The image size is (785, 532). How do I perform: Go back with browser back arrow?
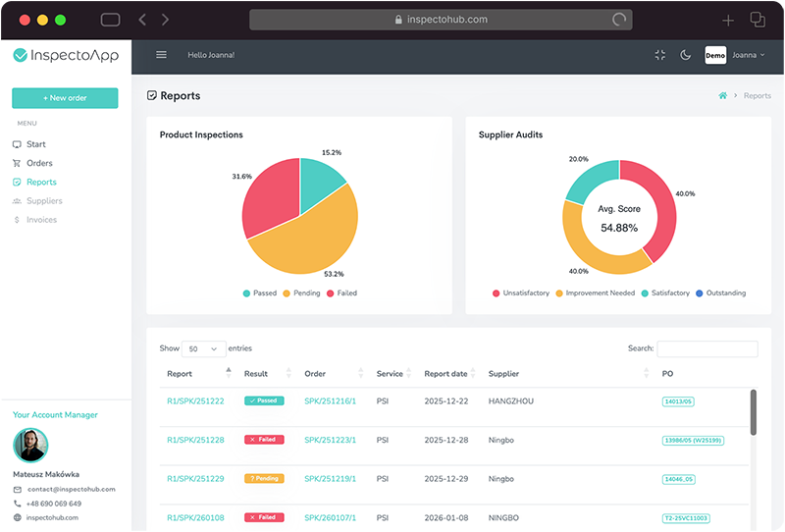[x=142, y=20]
